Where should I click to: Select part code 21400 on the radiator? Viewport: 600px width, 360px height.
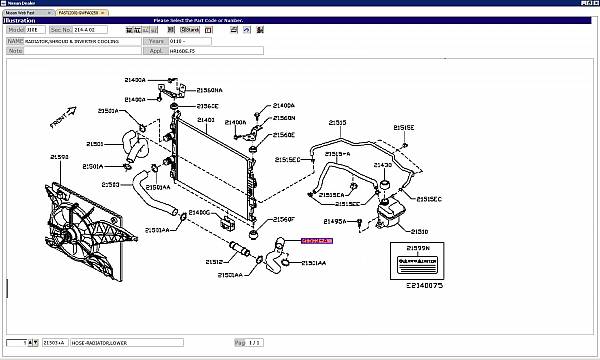(x=206, y=120)
